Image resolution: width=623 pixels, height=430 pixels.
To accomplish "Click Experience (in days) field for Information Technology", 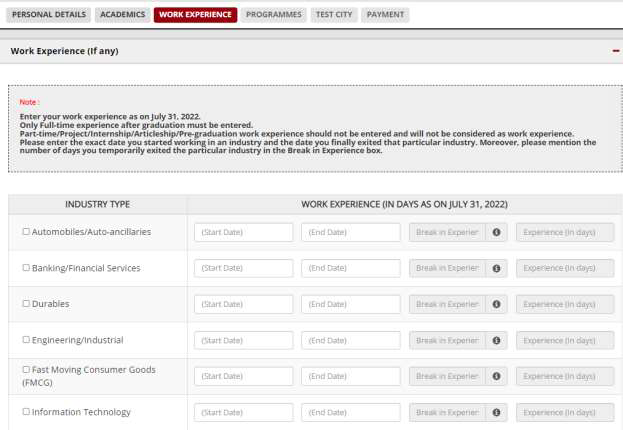I will click(x=565, y=412).
